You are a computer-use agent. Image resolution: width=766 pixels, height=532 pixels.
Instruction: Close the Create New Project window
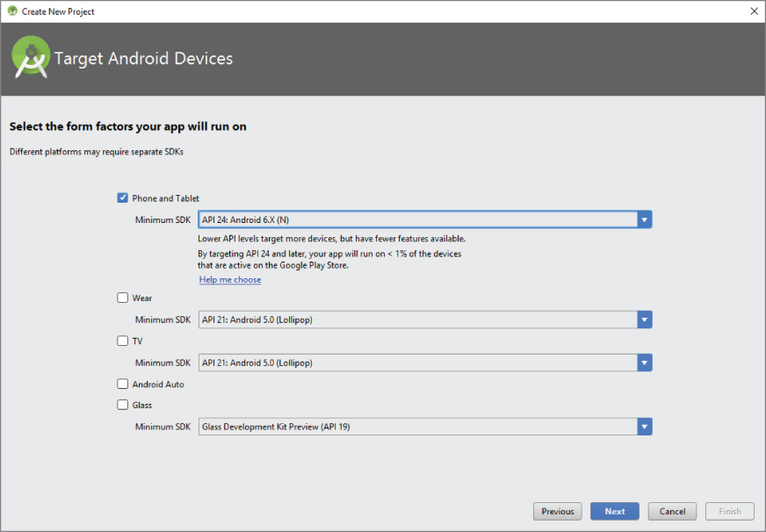754,11
